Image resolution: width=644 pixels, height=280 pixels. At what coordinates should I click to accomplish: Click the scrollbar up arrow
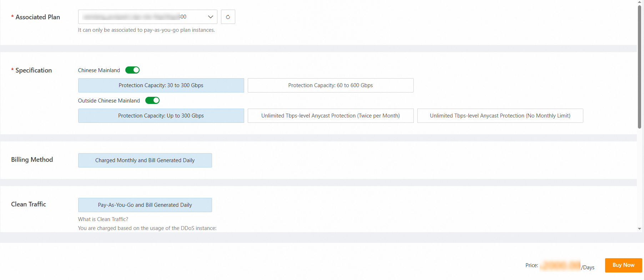click(x=639, y=2)
